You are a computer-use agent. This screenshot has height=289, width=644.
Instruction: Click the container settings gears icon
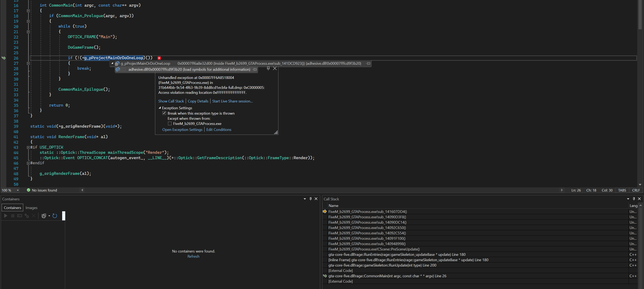click(27, 216)
